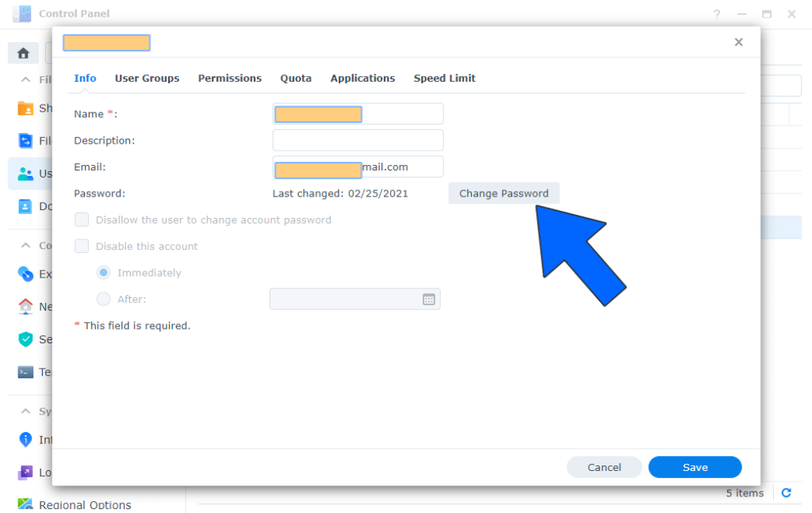
Task: Choose the After radio option
Action: click(x=103, y=300)
